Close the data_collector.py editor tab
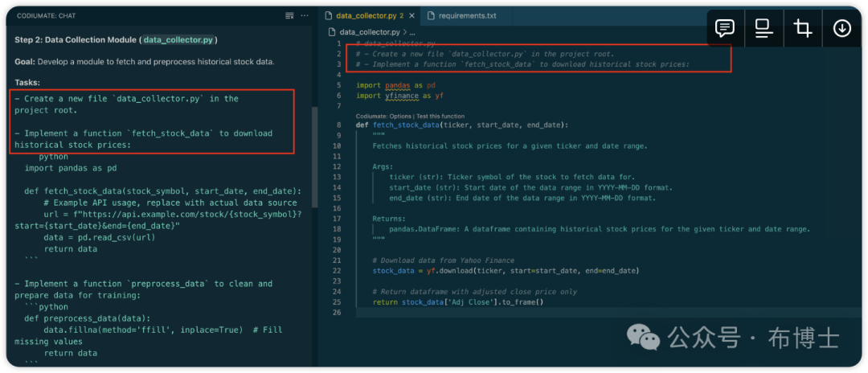This screenshot has height=373, width=868. click(411, 15)
